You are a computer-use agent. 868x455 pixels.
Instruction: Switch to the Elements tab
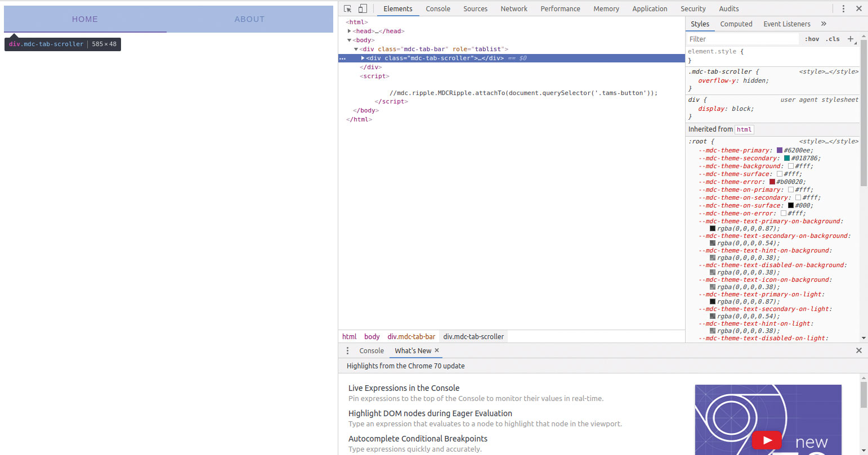click(398, 8)
